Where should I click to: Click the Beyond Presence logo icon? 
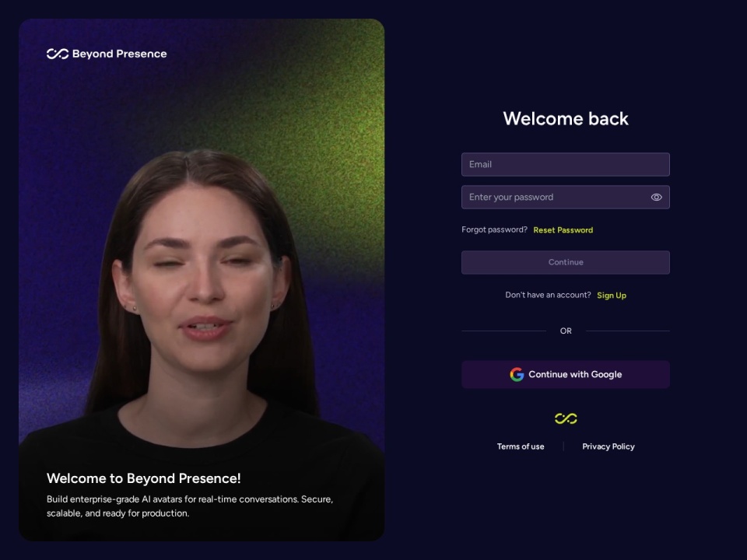(x=58, y=54)
